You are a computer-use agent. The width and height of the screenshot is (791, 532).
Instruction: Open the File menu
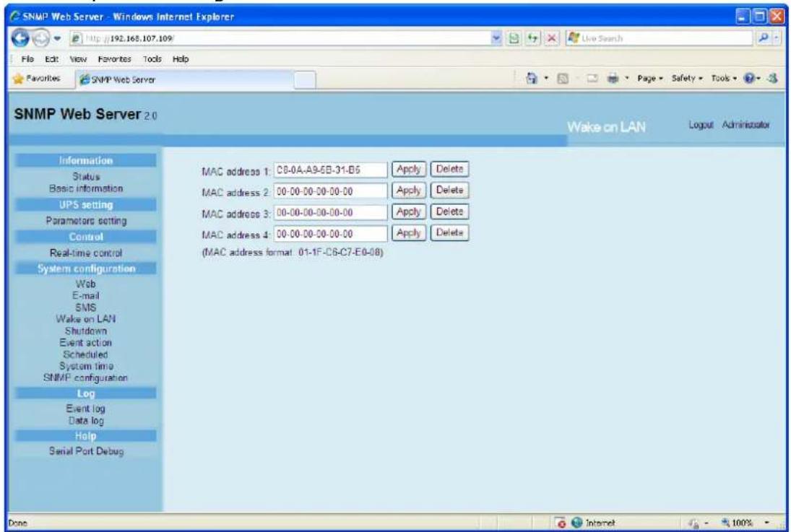[27, 59]
